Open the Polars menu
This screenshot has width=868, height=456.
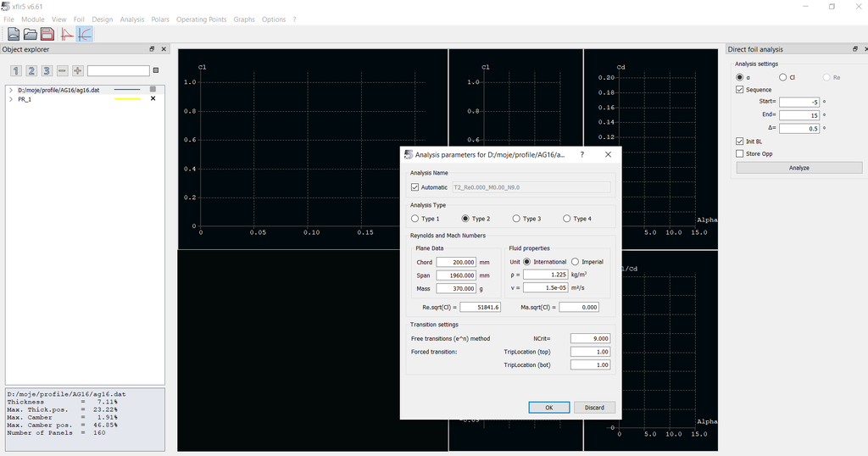pyautogui.click(x=160, y=19)
